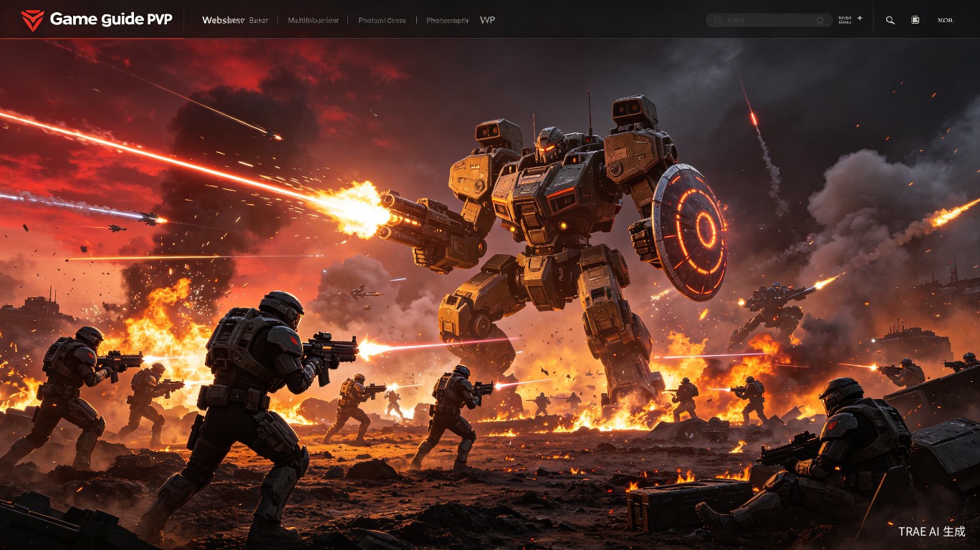The image size is (980, 550).
Task: Open the Baner navigation item
Action: pyautogui.click(x=259, y=20)
